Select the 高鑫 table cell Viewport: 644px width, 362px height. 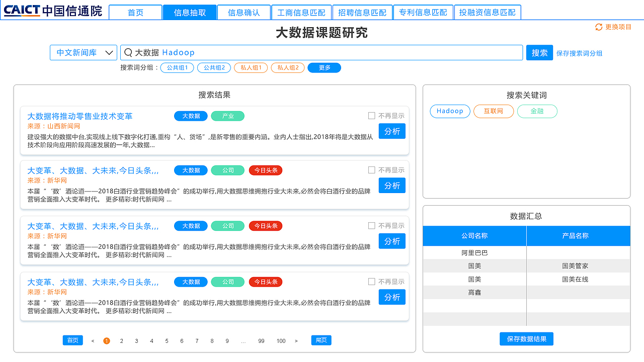click(x=474, y=292)
